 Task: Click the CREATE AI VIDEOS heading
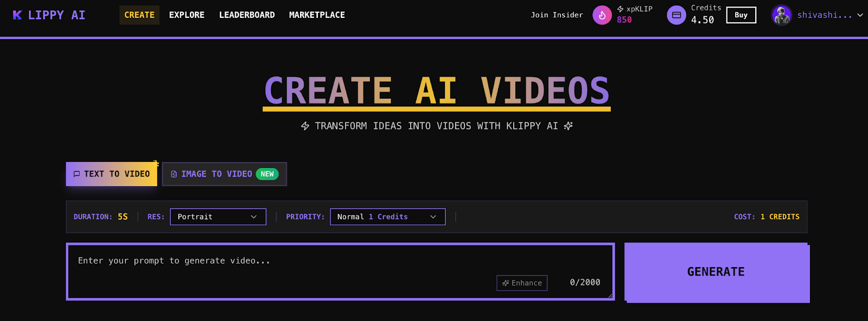(x=437, y=91)
